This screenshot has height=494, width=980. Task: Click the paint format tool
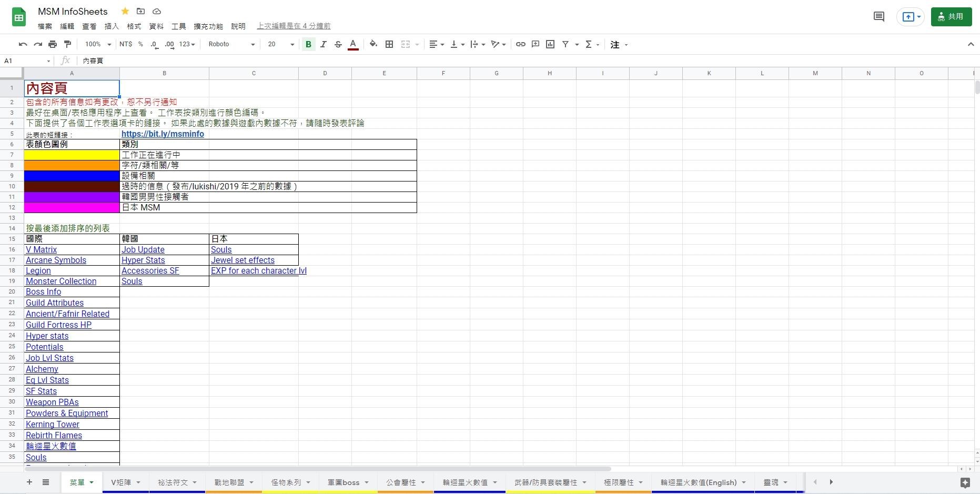click(x=67, y=44)
